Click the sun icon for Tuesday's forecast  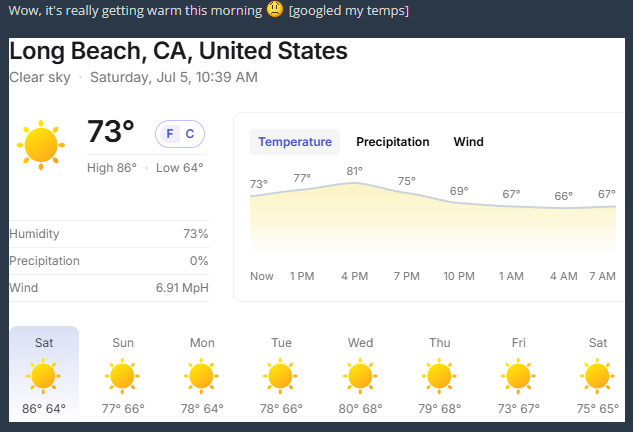pos(281,376)
